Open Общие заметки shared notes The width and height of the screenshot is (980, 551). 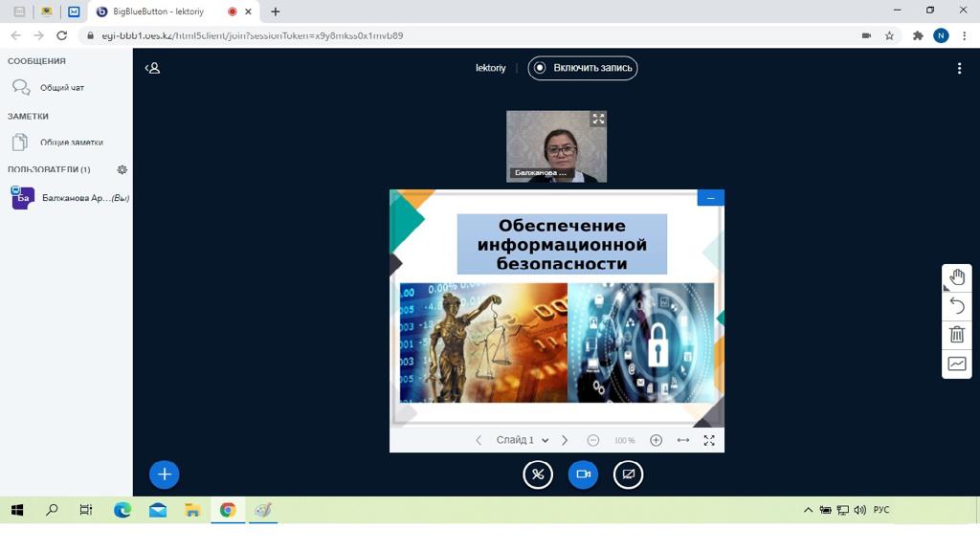[71, 143]
